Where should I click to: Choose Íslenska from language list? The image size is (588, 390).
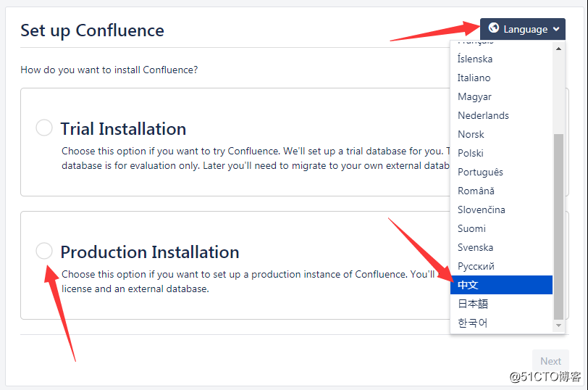point(501,59)
